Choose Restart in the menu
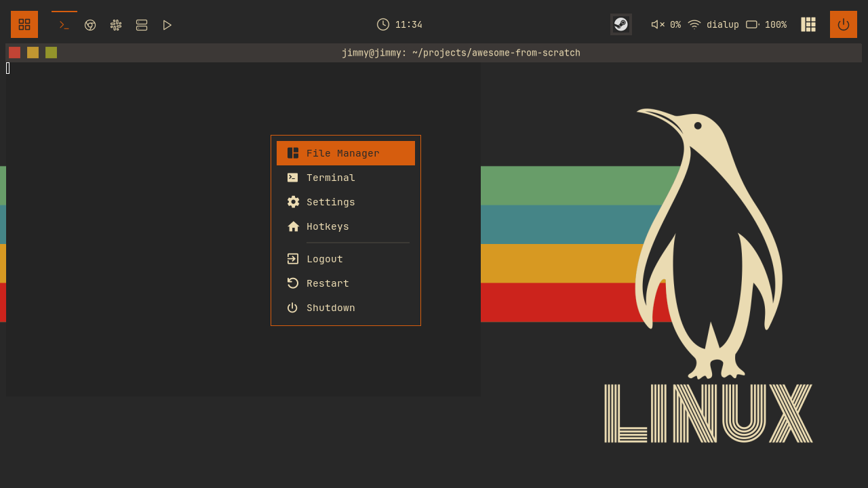The height and width of the screenshot is (488, 868). [x=346, y=283]
